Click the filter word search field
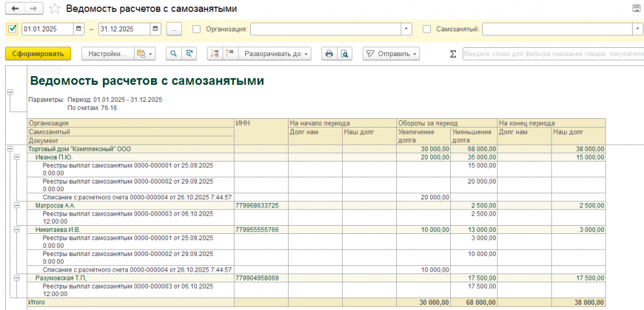644x310 pixels. (x=553, y=54)
